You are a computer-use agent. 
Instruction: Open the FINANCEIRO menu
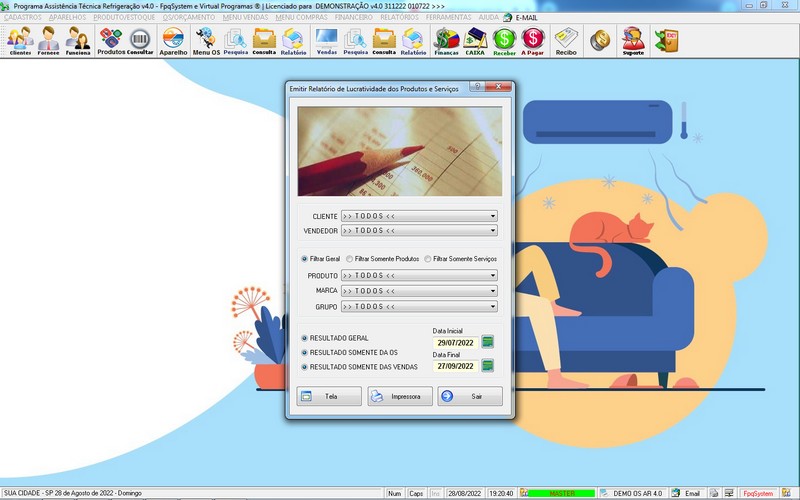click(354, 17)
